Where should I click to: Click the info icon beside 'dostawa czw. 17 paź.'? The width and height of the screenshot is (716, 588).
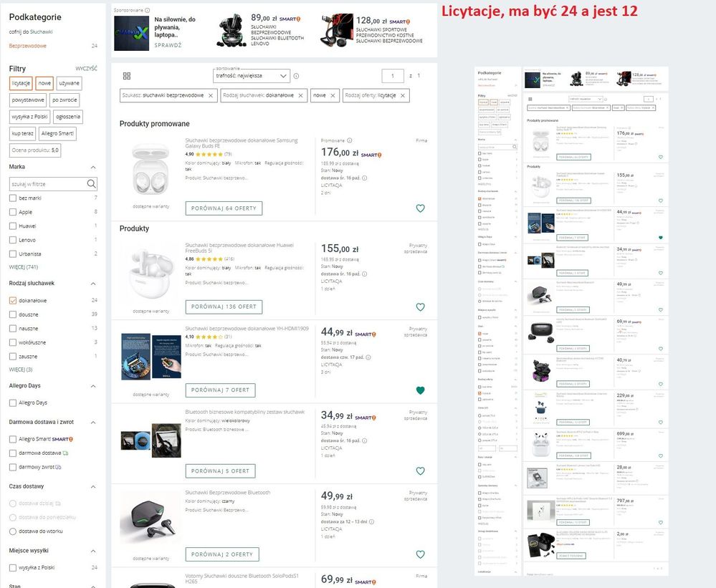(x=368, y=357)
